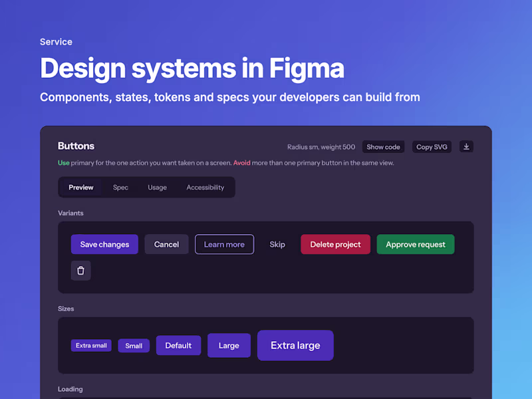
Task: Click the Extra large size button
Action: pos(295,345)
